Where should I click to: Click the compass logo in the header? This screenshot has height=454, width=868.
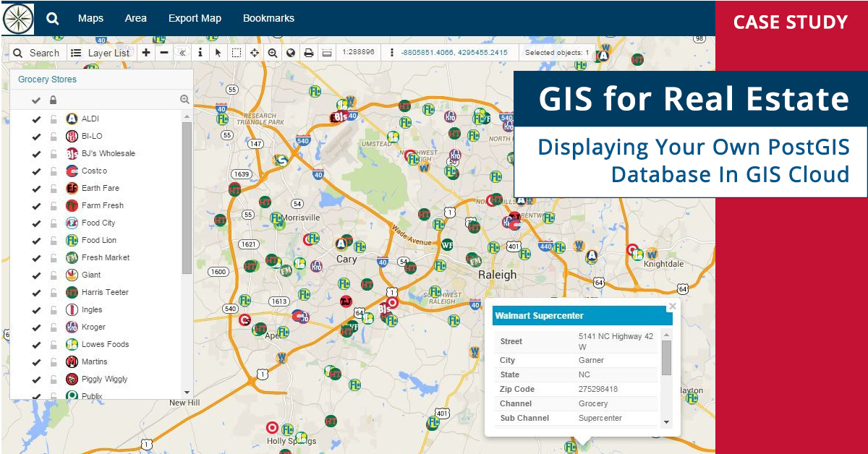tap(18, 19)
